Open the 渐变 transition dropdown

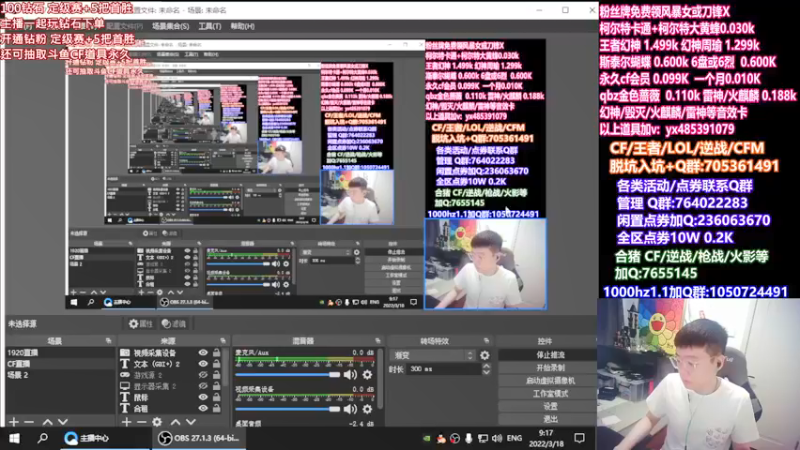click(x=432, y=355)
